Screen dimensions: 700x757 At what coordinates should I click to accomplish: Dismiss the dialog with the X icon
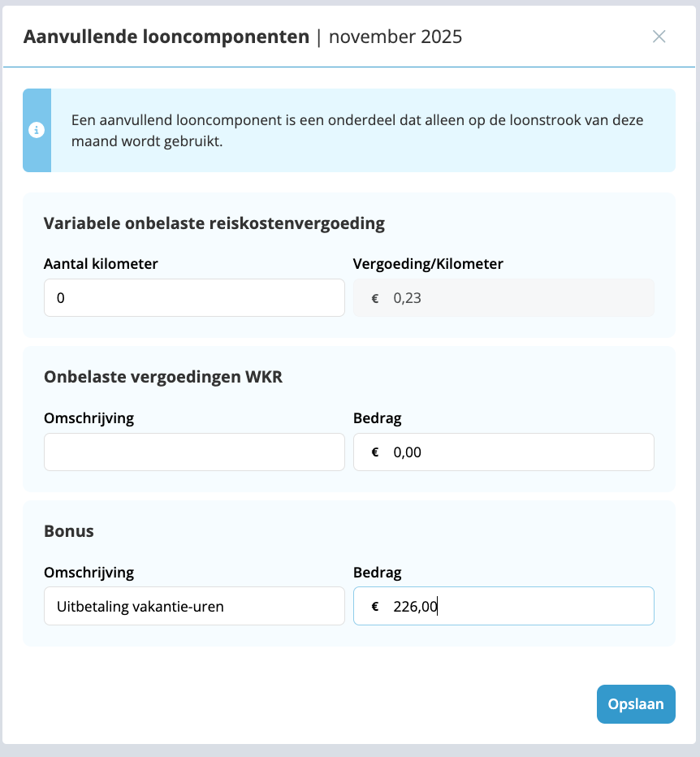click(x=659, y=37)
